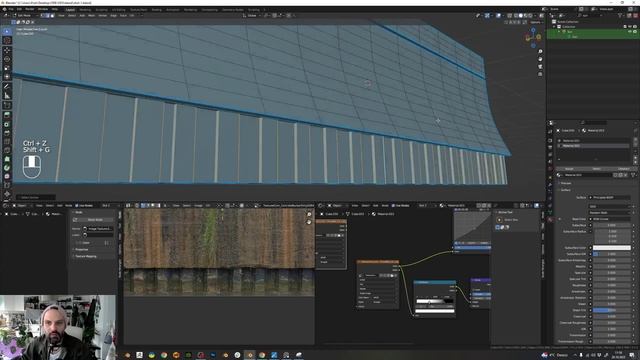Open the File menu
The height and width of the screenshot is (360, 640).
click(11, 9)
